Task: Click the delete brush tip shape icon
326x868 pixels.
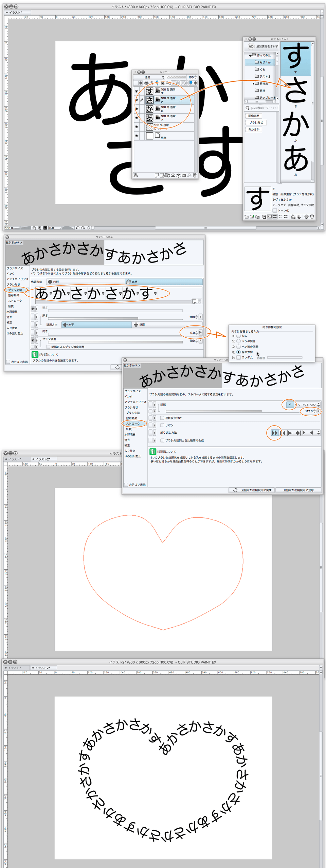Action: [200, 301]
